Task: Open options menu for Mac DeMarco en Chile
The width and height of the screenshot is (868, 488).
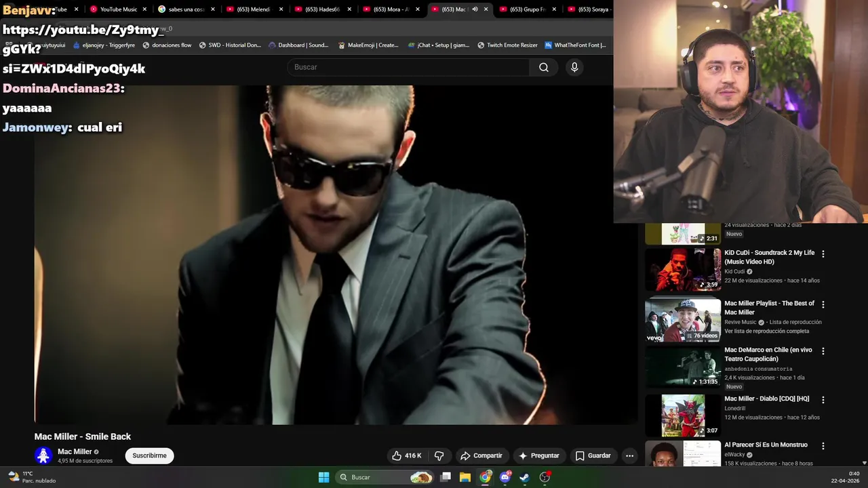Action: [823, 351]
